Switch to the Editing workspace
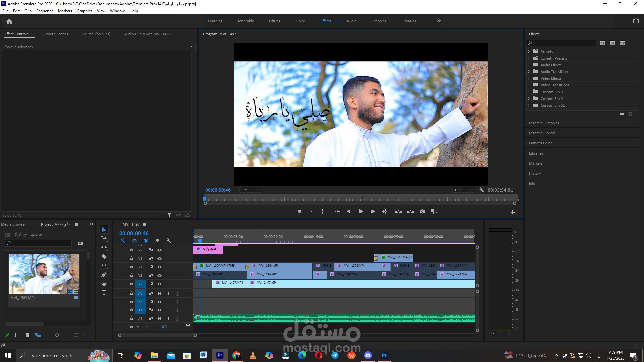Screen dimensions: 644x362 click(x=274, y=21)
